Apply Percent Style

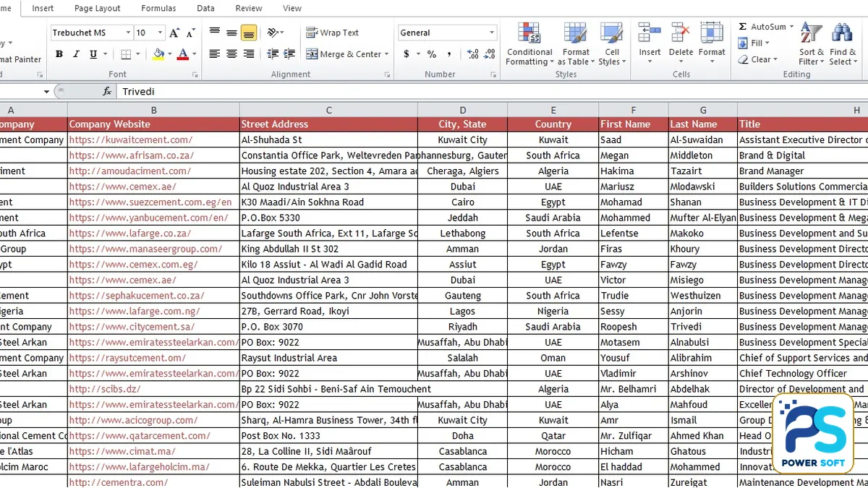click(x=432, y=54)
